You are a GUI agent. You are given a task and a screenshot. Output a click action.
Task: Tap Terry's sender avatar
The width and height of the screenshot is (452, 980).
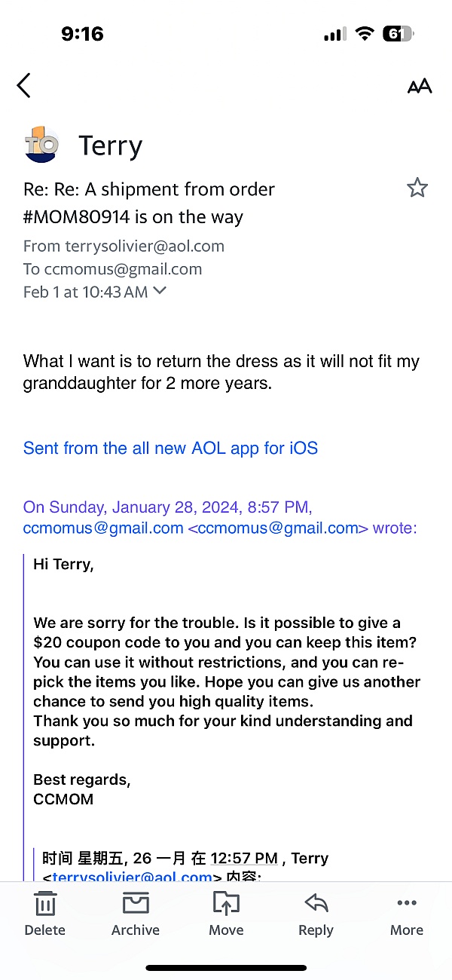point(41,144)
